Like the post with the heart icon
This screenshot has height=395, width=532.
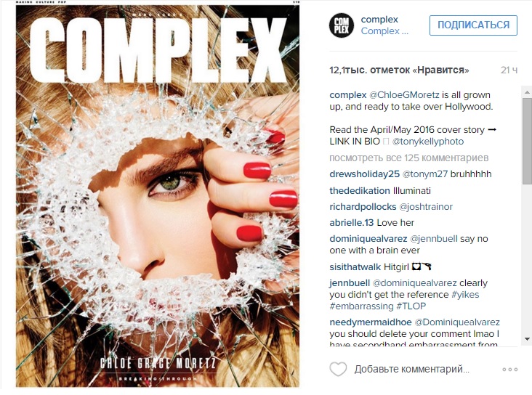(338, 369)
